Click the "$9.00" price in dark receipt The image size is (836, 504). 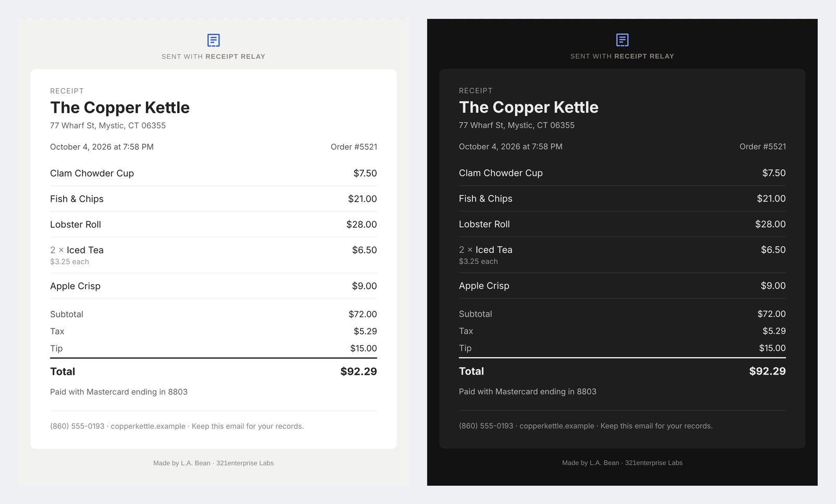click(x=773, y=286)
